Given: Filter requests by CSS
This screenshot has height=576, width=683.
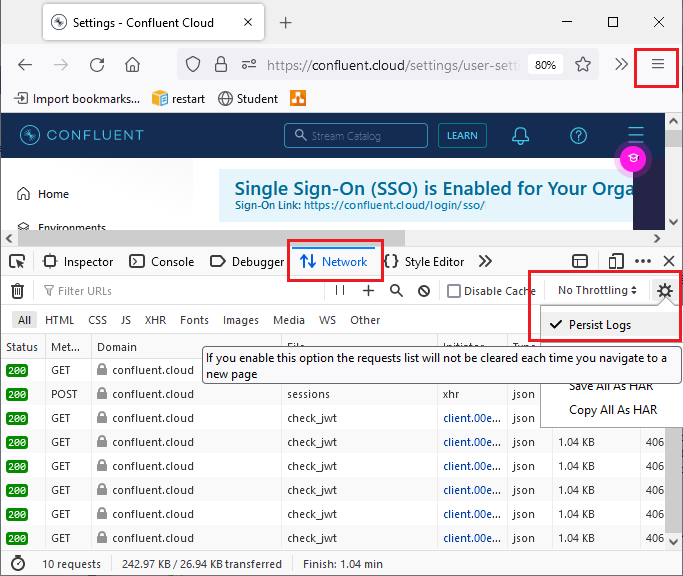Looking at the screenshot, I should tap(98, 320).
